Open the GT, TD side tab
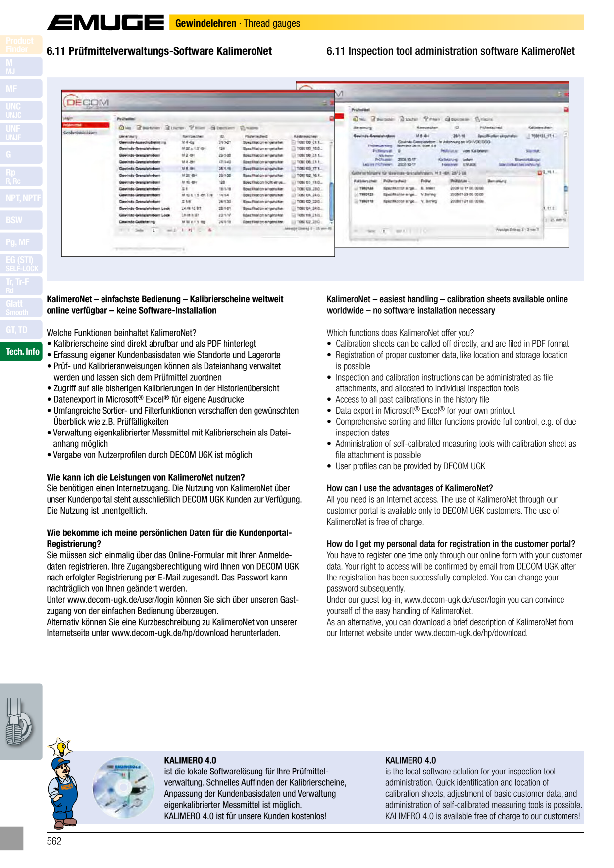The width and height of the screenshot is (614, 868). point(21,330)
